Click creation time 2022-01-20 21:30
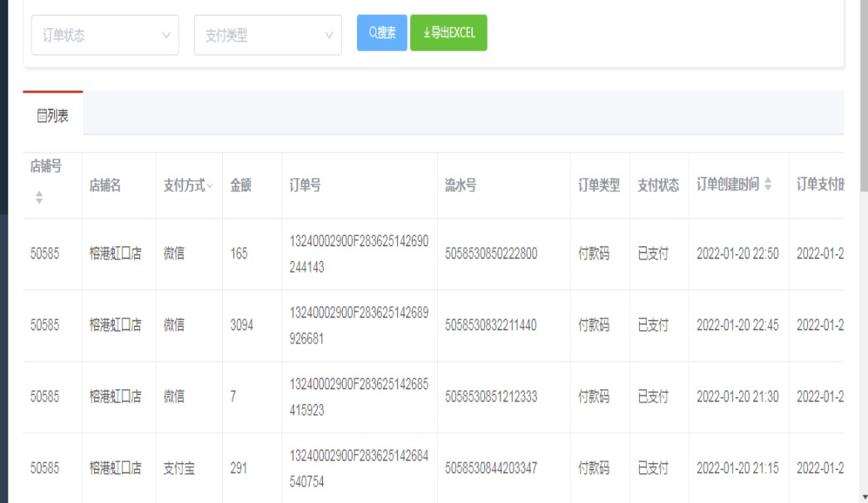Viewport: 868px width, 503px height. 737,397
